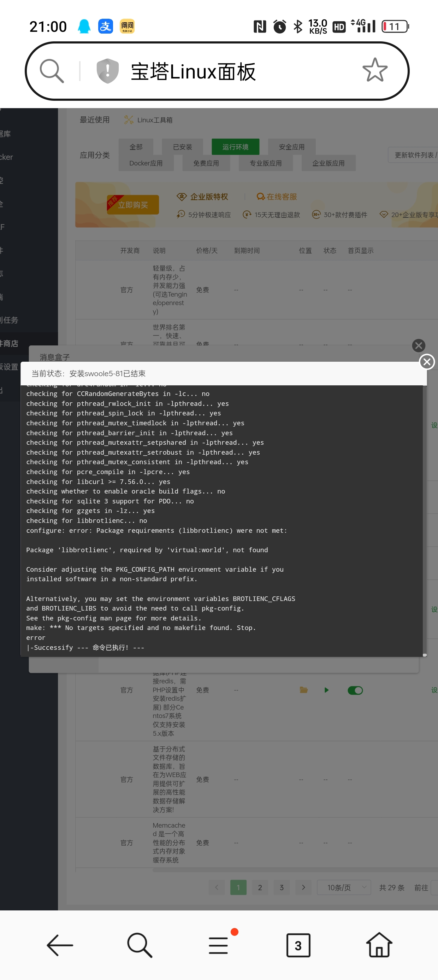Open the address bar showing 宝塔Linux面板

[x=217, y=71]
